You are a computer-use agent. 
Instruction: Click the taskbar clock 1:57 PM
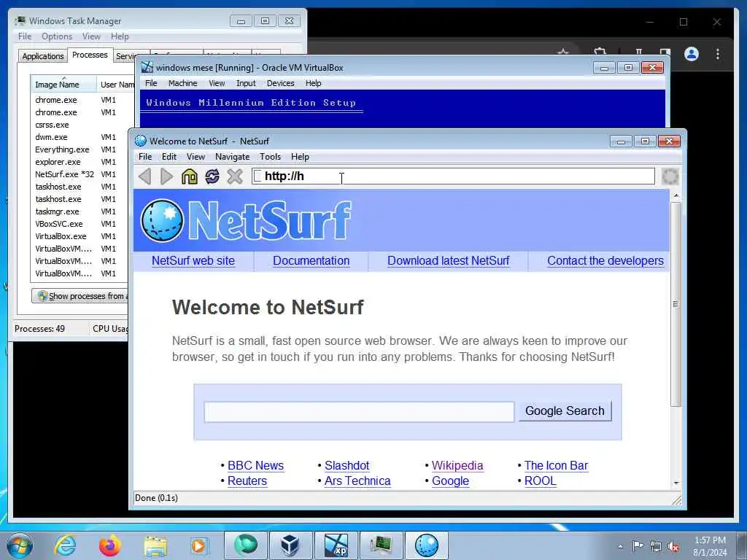point(710,540)
